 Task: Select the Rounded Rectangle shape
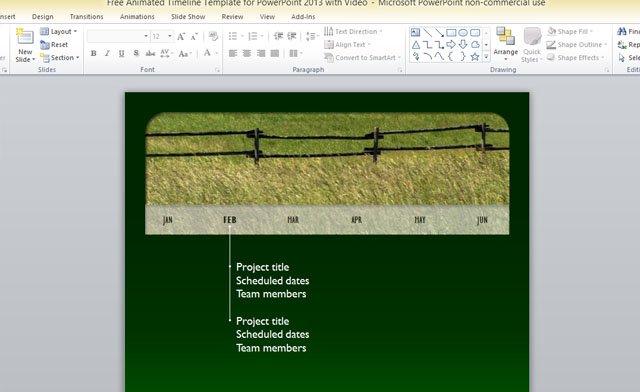click(x=475, y=33)
